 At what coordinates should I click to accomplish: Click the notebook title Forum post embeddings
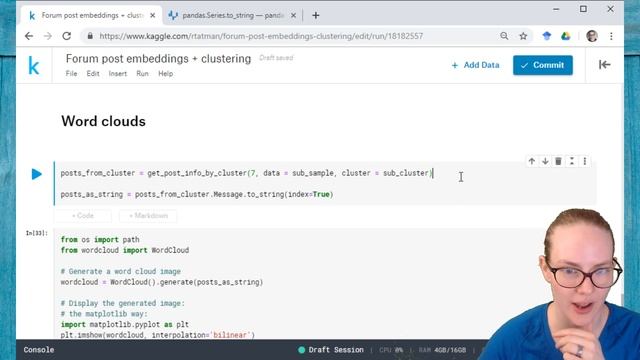click(x=158, y=58)
